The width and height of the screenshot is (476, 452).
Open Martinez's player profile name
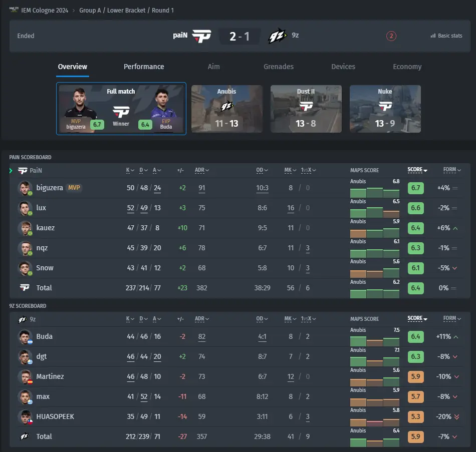[50, 376]
